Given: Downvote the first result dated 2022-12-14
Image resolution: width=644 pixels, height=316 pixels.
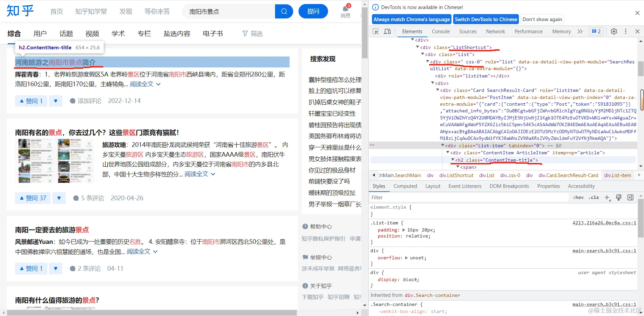Looking at the screenshot, I should coord(56,101).
